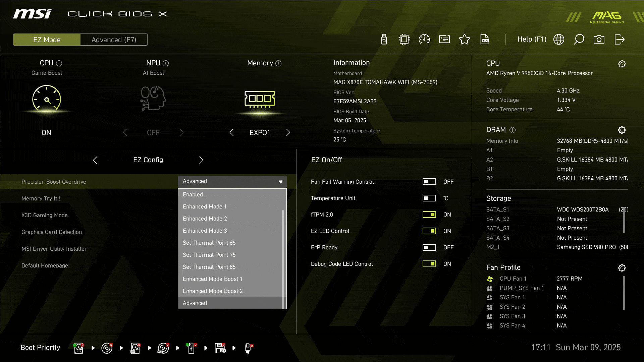Screen dimensions: 644x362
Task: Click the Fan Profile list scrollbar
Action: pyautogui.click(x=624, y=293)
